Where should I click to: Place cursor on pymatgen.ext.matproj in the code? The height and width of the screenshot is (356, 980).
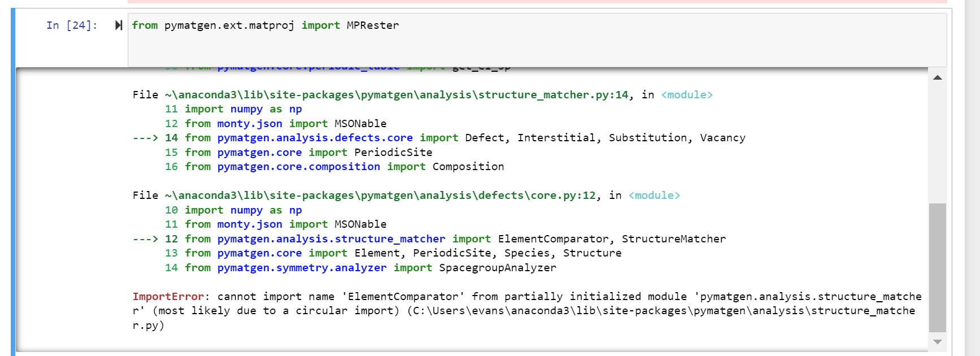pos(229,25)
